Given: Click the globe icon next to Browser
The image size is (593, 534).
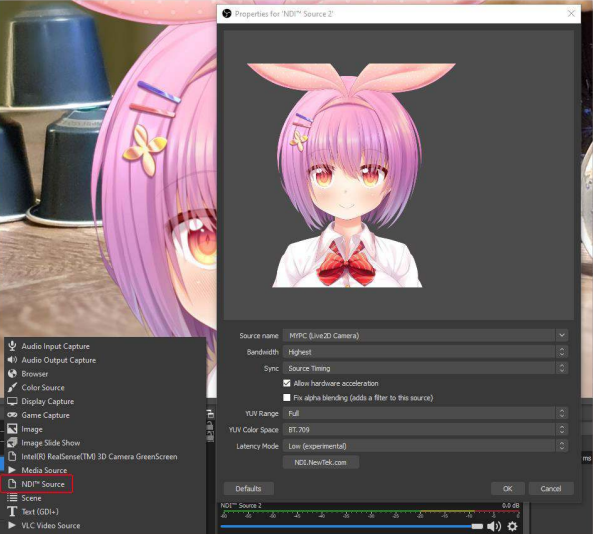Looking at the screenshot, I should coord(12,374).
